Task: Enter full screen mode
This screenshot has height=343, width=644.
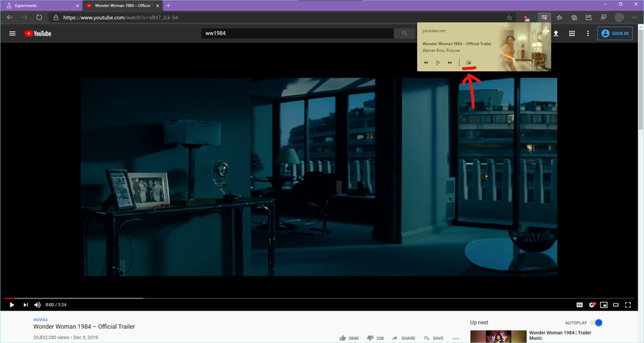Action: coord(628,305)
